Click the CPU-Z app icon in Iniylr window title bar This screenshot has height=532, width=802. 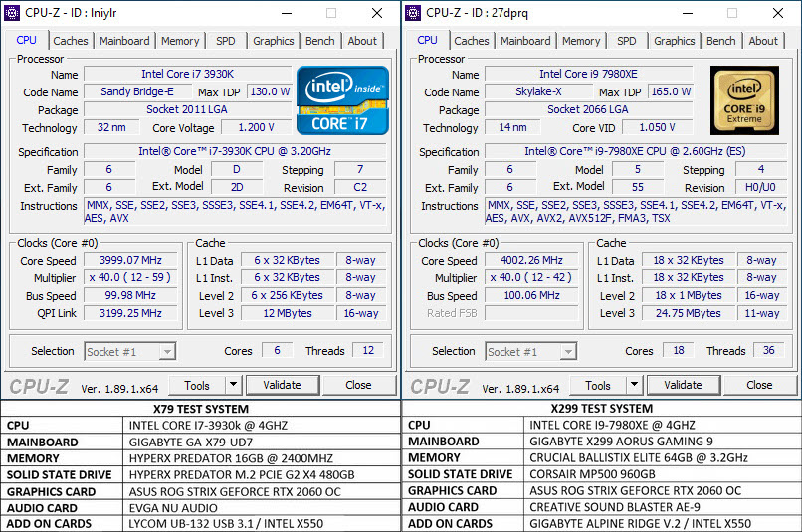click(x=12, y=13)
